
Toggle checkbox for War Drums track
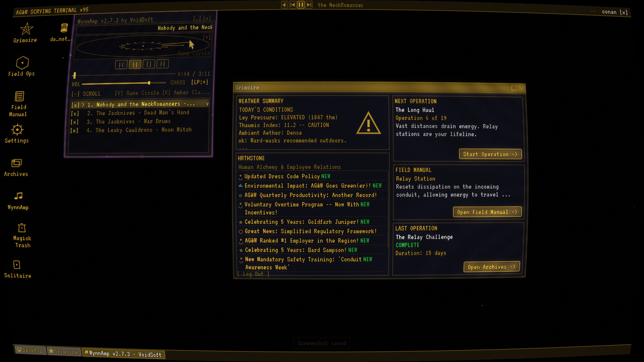pyautogui.click(x=74, y=122)
